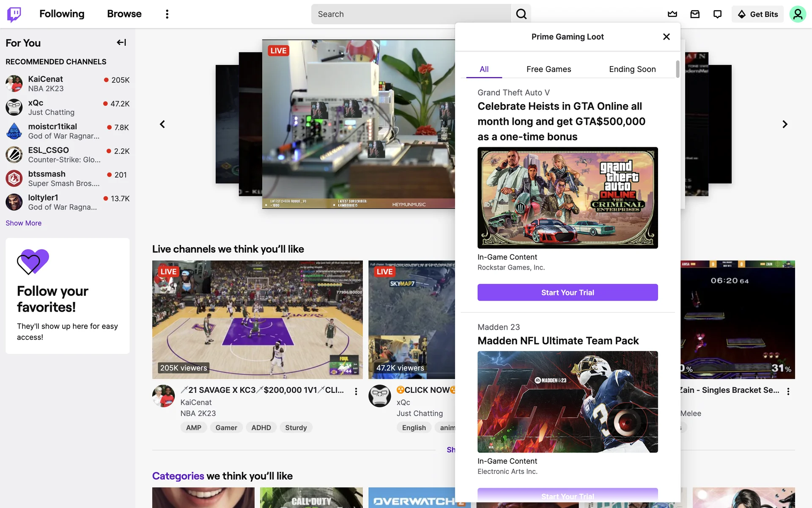Image resolution: width=812 pixels, height=508 pixels.
Task: Open the GTA Online loot thumbnail
Action: pos(568,198)
